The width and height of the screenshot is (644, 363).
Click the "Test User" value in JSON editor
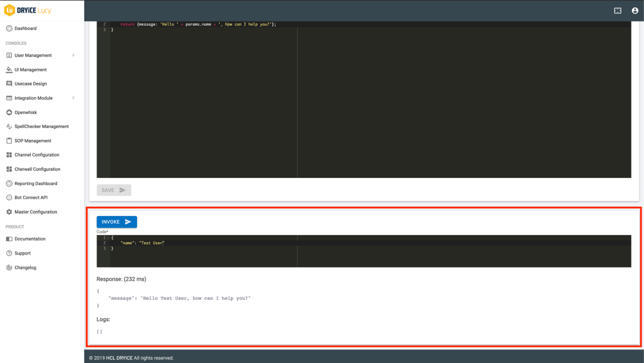pyautogui.click(x=152, y=243)
